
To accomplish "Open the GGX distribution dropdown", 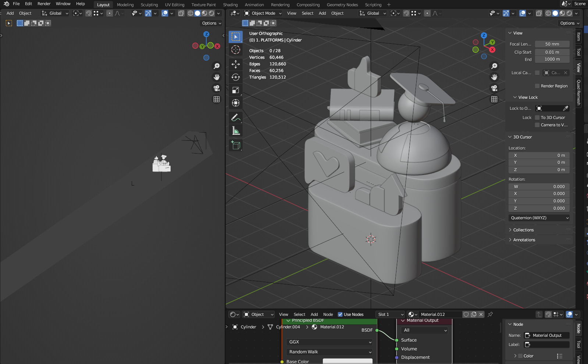I will pos(329,342).
